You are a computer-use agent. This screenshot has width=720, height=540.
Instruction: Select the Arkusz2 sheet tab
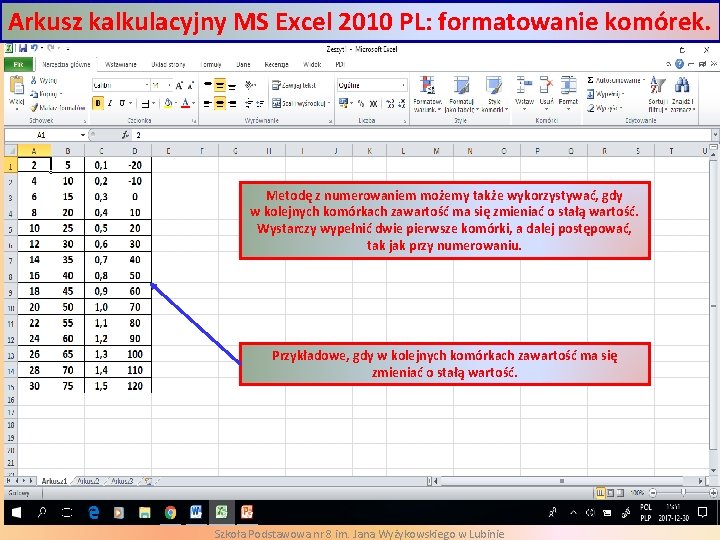tap(88, 481)
